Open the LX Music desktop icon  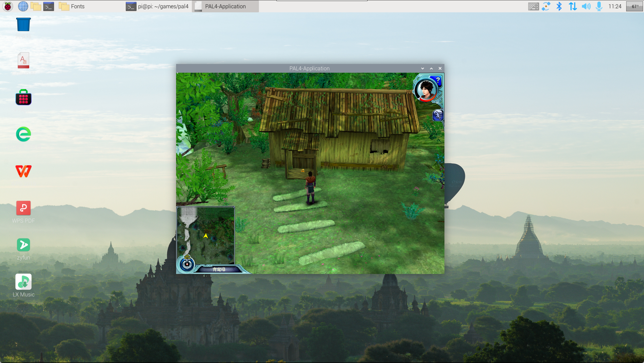(x=23, y=282)
